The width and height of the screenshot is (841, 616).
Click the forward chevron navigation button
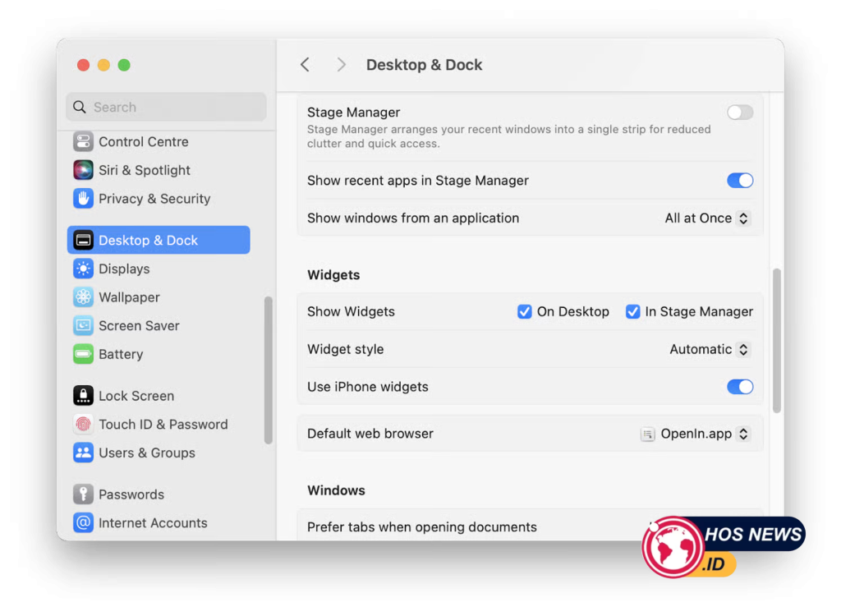pyautogui.click(x=341, y=65)
